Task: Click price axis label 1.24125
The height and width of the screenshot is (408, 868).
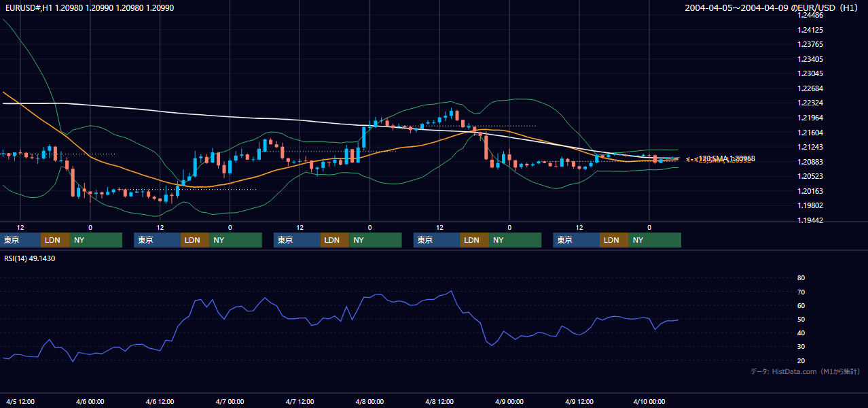Action: (x=811, y=30)
